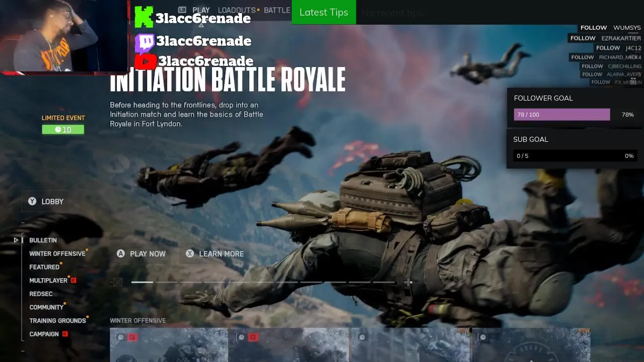Click the Initiation Battle Royale title

pos(227,80)
